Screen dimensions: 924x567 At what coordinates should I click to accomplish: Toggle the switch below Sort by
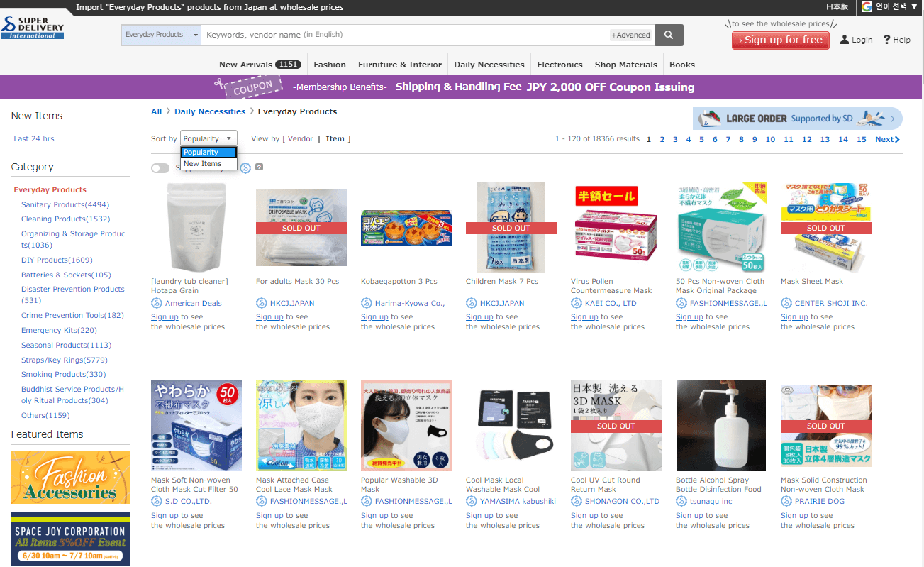tap(160, 168)
